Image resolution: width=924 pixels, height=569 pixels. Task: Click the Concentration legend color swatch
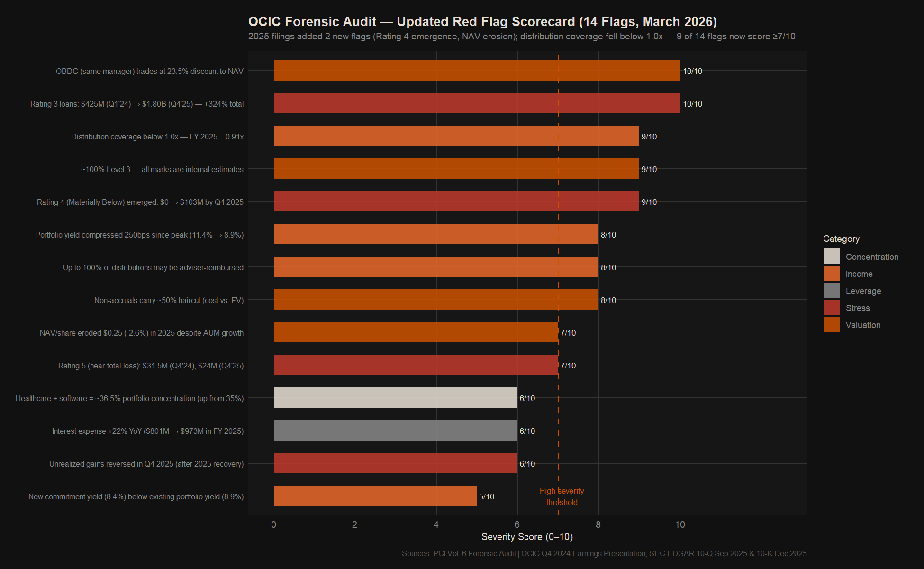tap(832, 257)
